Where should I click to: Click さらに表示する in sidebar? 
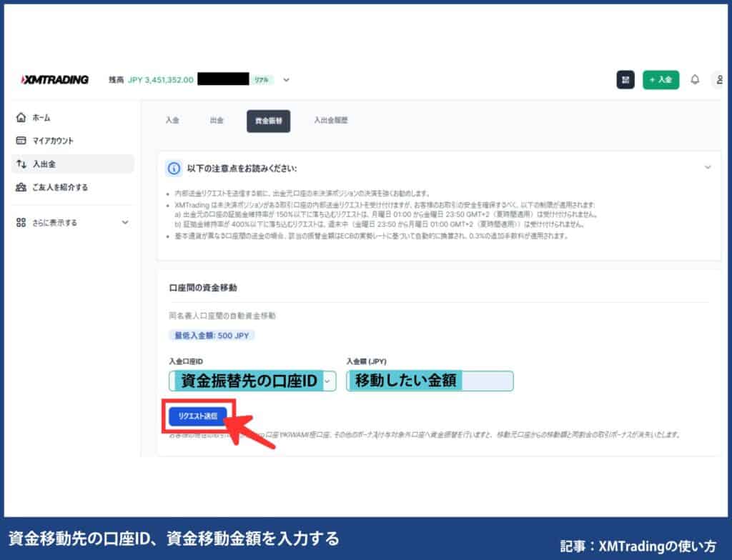coord(54,223)
